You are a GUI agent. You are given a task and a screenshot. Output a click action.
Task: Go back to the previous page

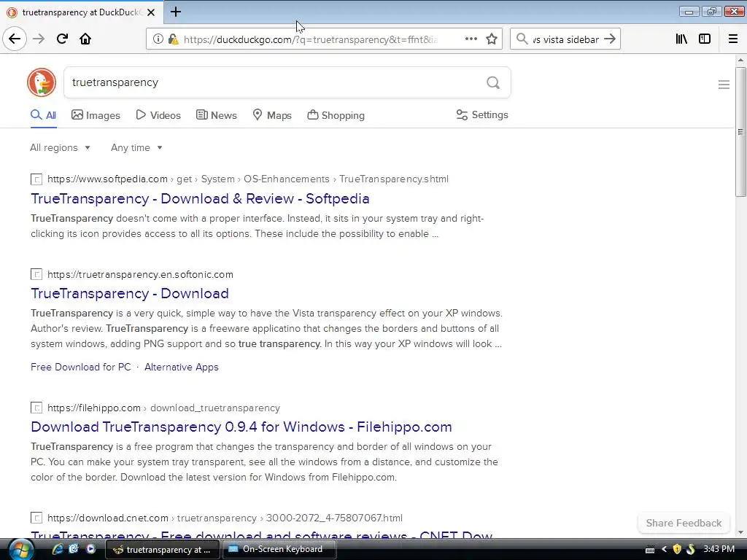pos(15,39)
